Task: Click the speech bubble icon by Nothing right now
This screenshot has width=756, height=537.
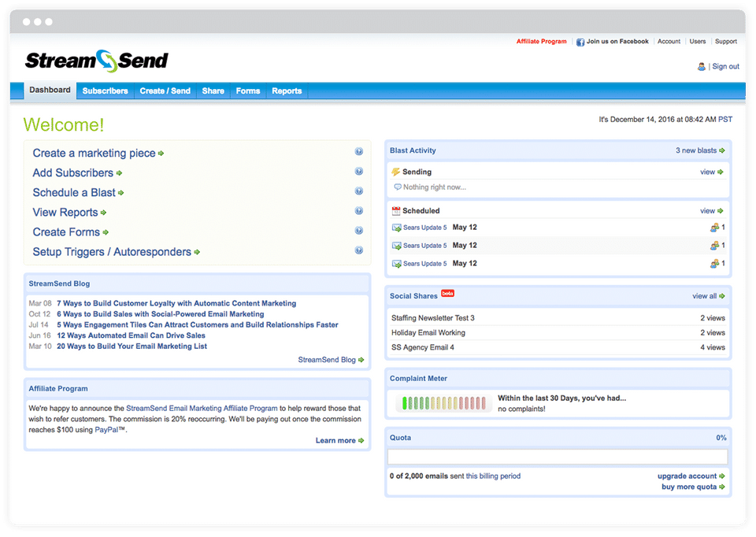Action: pos(397,187)
